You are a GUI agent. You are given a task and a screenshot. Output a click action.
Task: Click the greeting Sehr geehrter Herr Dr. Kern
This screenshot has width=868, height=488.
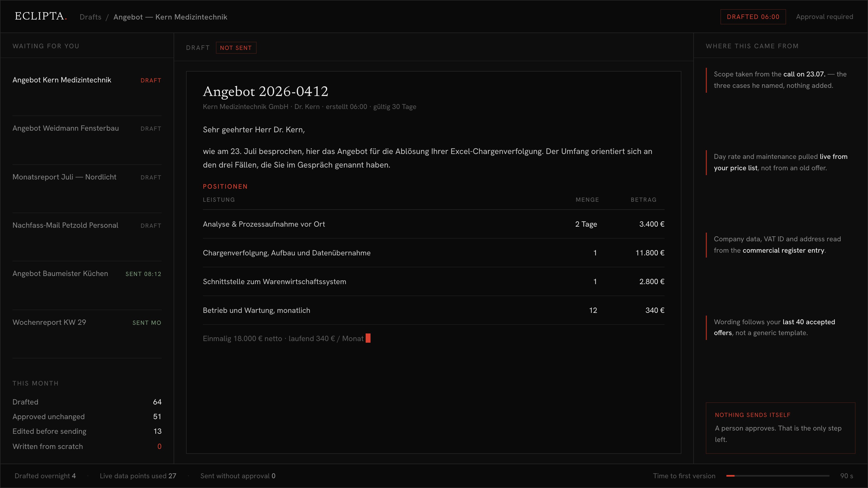pos(254,130)
